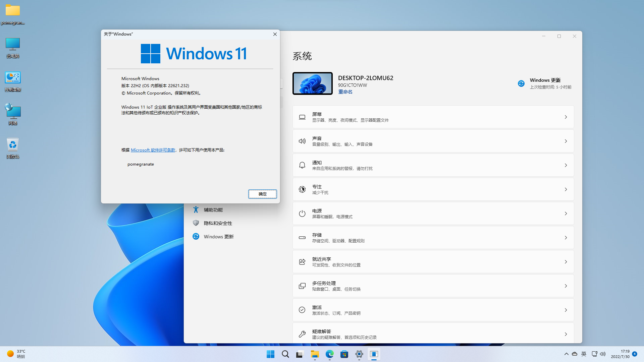Click the Storage (存储) drive icon

pos(302,238)
